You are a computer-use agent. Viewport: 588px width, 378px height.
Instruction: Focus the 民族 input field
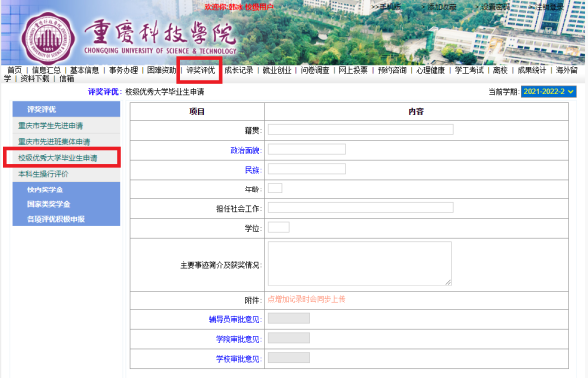pyautogui.click(x=306, y=169)
